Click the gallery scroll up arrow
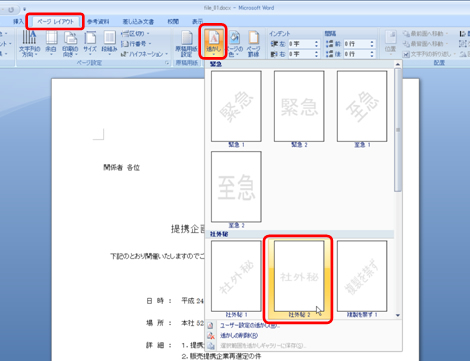470x361 pixels. (398, 64)
